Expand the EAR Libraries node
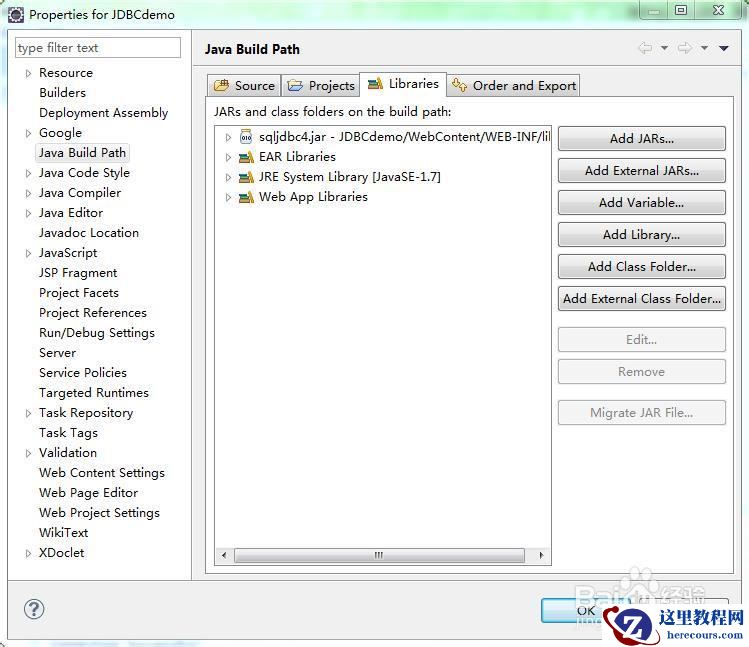The width and height of the screenshot is (749, 647). 228,157
